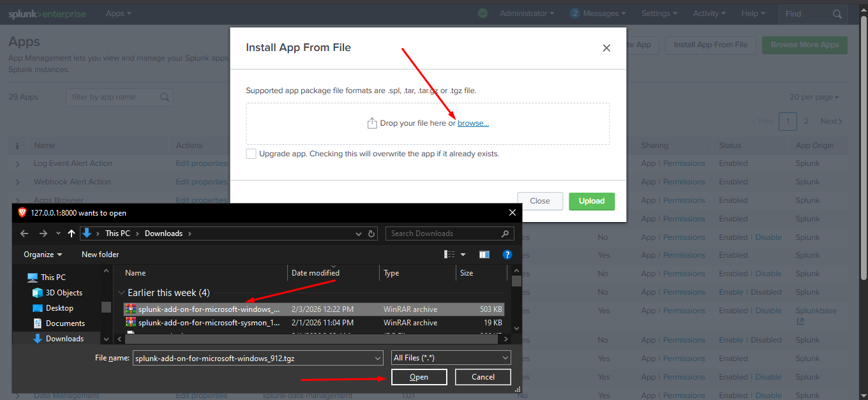This screenshot has height=400, width=868.
Task: Open the green health status check icon
Action: (x=483, y=13)
